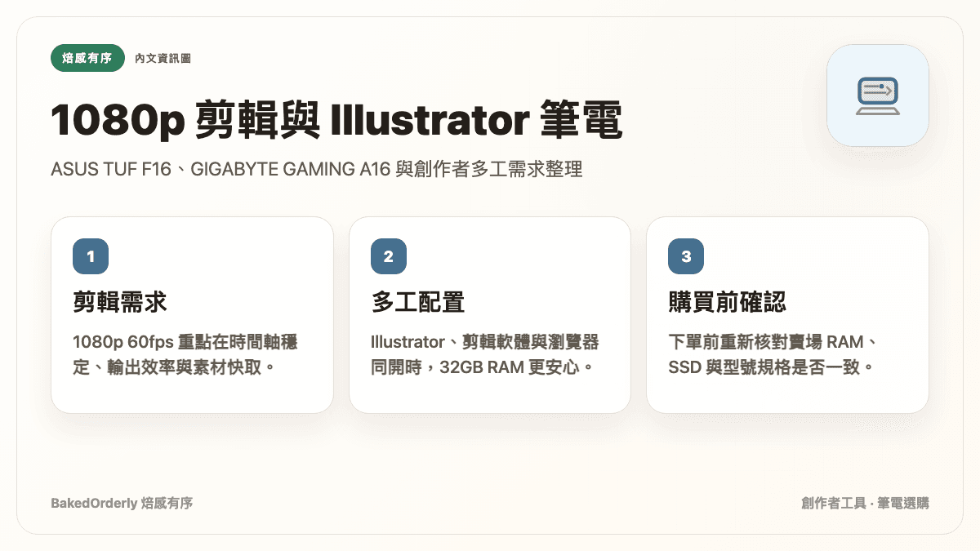Screen dimensions: 980x551
Task: Click the word Illustrator in the title
Action: point(429,122)
